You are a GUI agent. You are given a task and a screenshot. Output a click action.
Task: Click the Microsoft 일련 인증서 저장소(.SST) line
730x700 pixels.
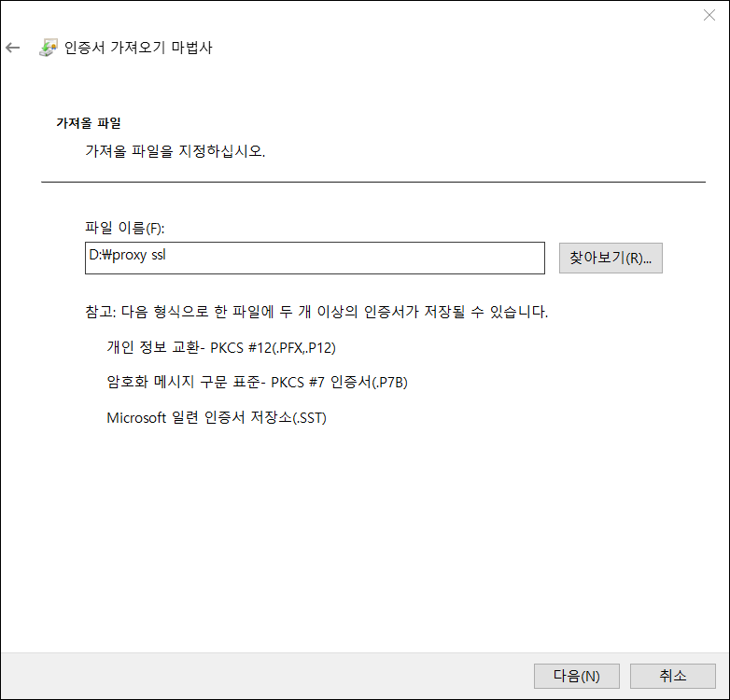pyautogui.click(x=217, y=417)
